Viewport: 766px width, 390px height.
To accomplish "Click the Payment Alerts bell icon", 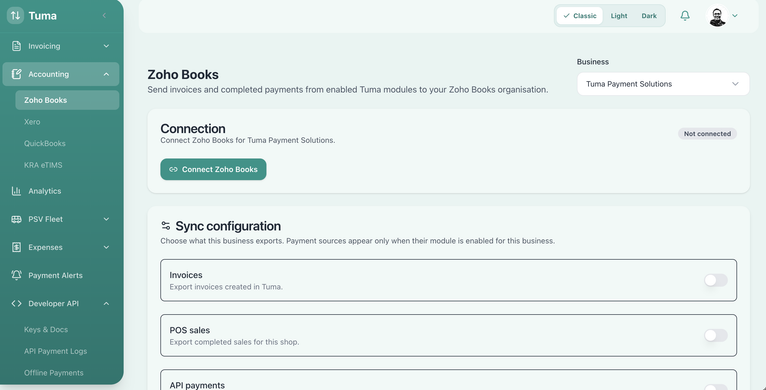I will point(16,275).
